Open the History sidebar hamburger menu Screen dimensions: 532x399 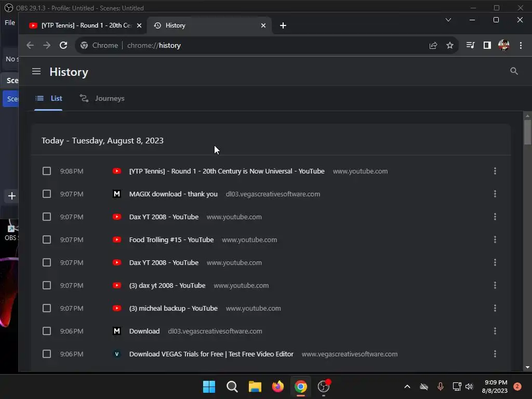[x=36, y=72]
